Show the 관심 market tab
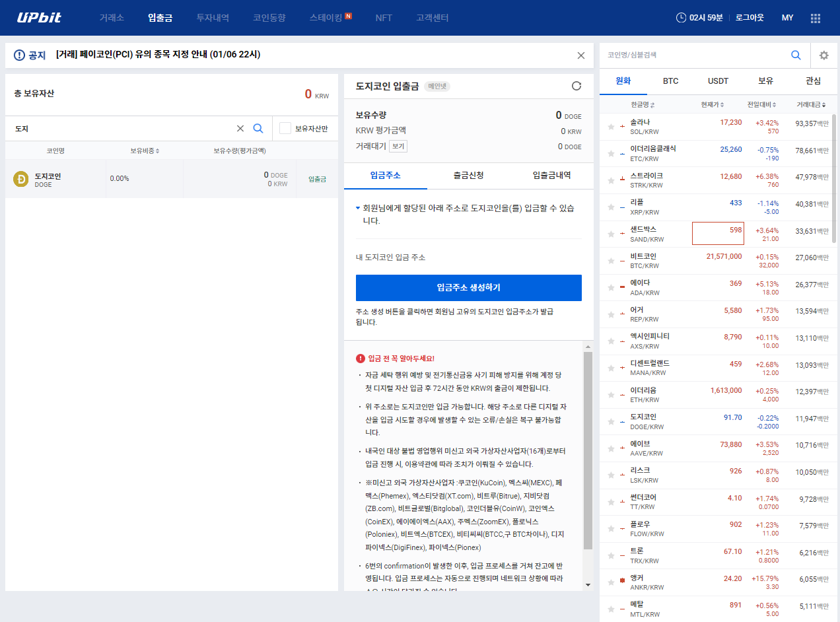 814,81
